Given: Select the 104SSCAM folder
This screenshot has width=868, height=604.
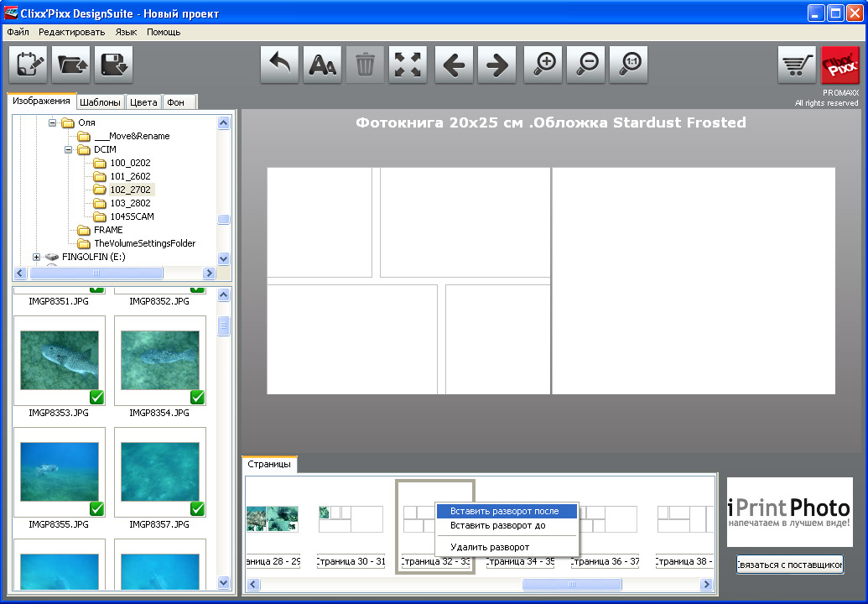Looking at the screenshot, I should tap(132, 216).
